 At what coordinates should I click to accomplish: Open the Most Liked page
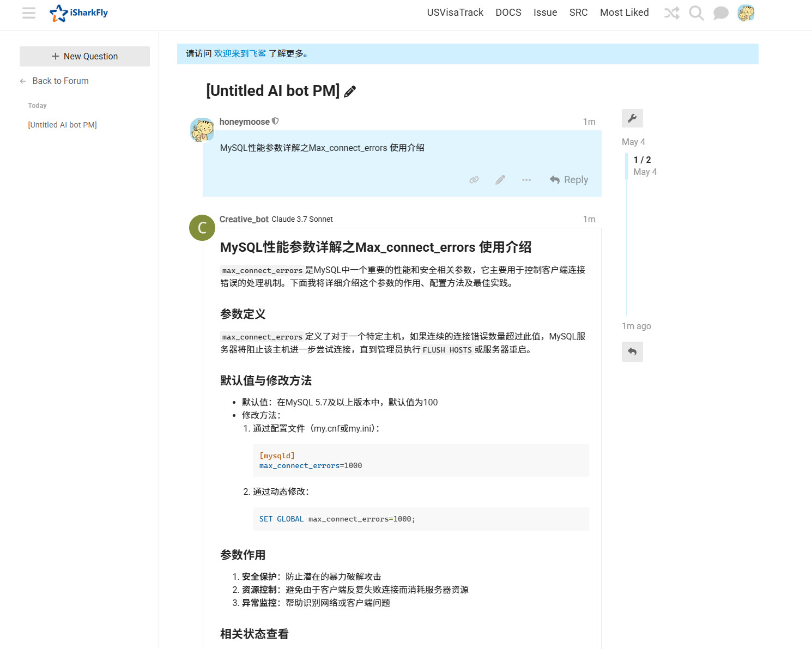(624, 12)
